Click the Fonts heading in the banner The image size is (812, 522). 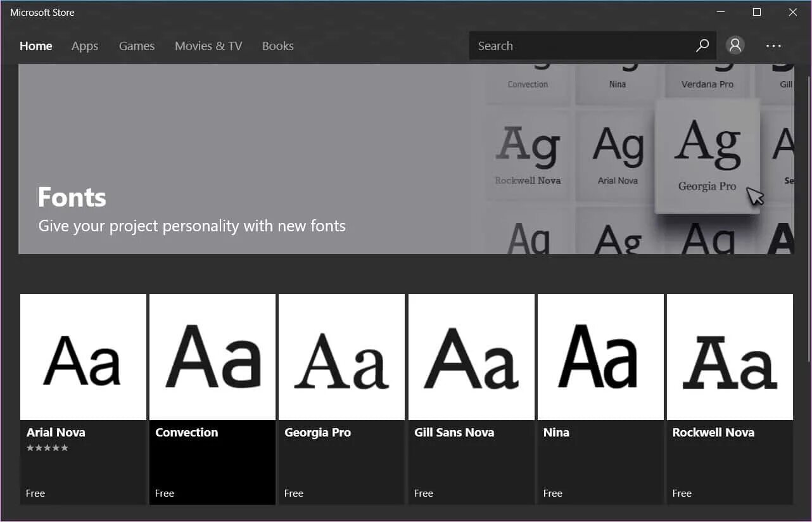pos(72,197)
